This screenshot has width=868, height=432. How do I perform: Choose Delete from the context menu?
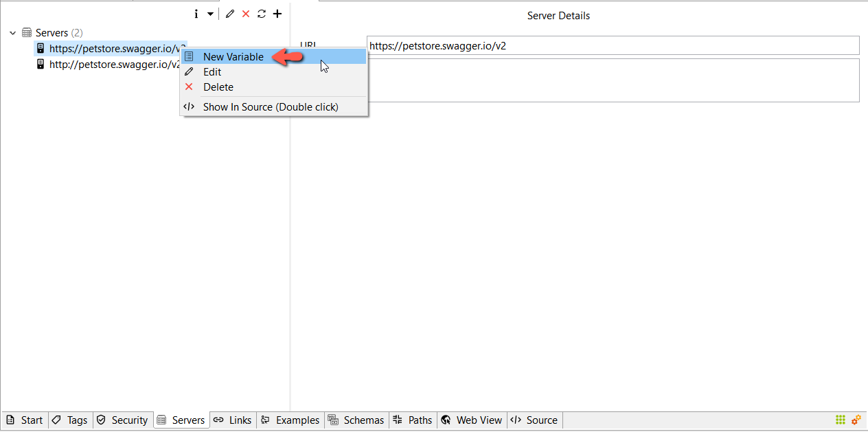pyautogui.click(x=274, y=87)
